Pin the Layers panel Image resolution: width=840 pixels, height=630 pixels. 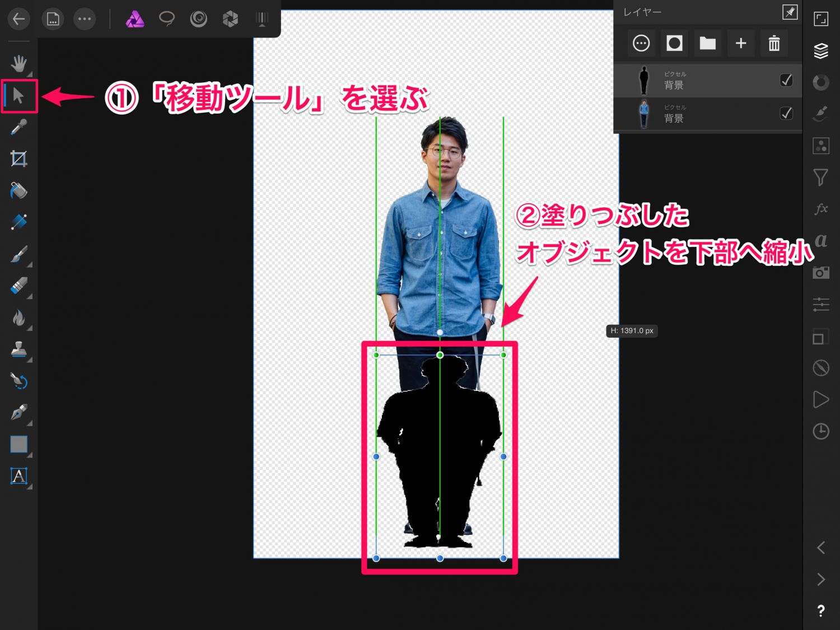pos(790,12)
